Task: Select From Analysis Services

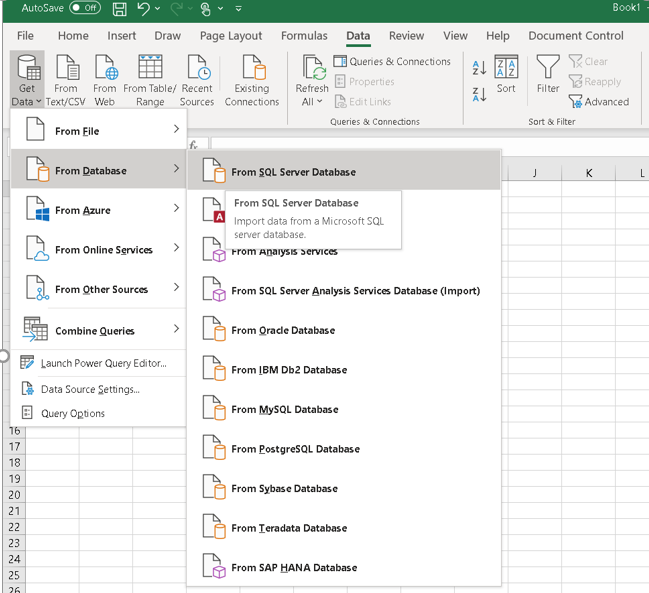Action: [x=344, y=251]
